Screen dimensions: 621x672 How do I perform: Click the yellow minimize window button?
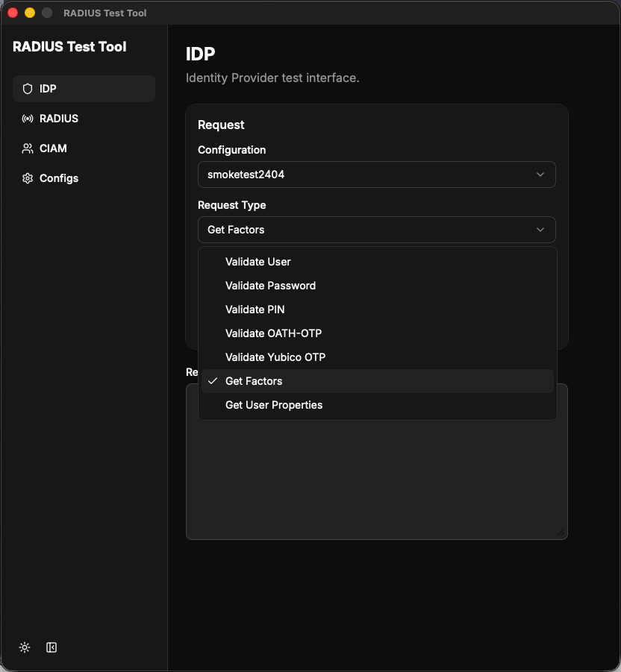coord(30,13)
